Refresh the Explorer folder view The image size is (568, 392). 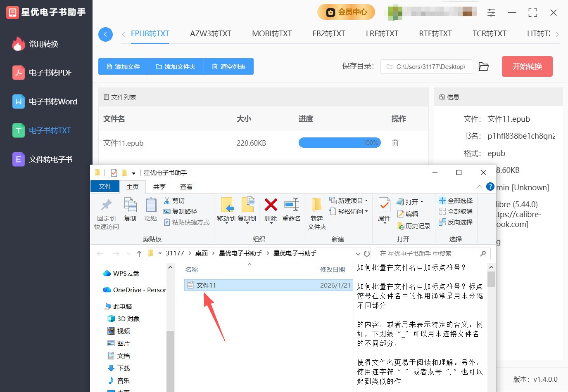[x=367, y=254]
